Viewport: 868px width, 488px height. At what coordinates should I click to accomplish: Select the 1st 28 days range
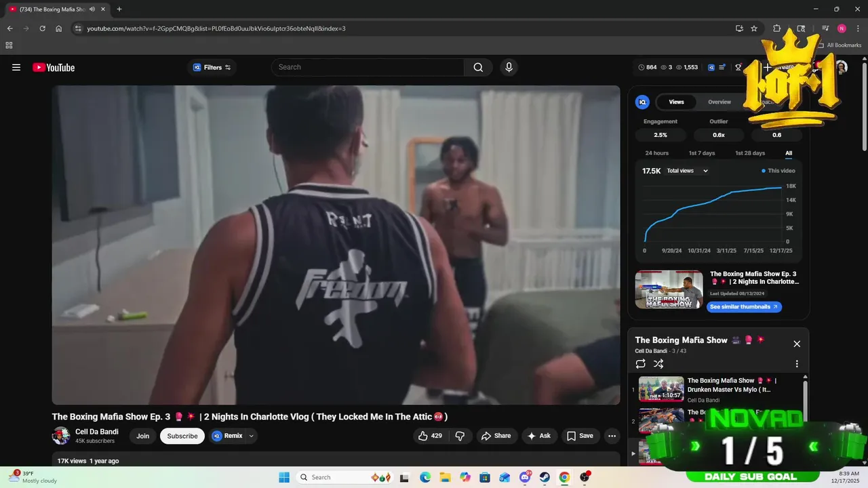point(750,153)
